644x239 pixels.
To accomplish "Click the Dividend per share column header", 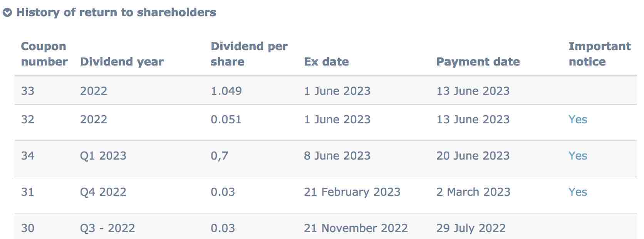I will [x=249, y=54].
